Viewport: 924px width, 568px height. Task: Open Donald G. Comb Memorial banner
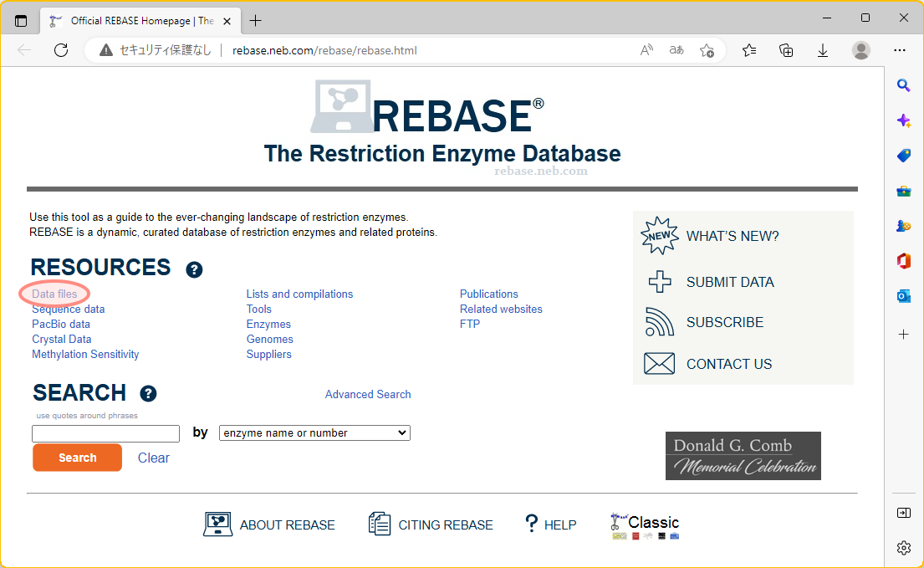[743, 456]
